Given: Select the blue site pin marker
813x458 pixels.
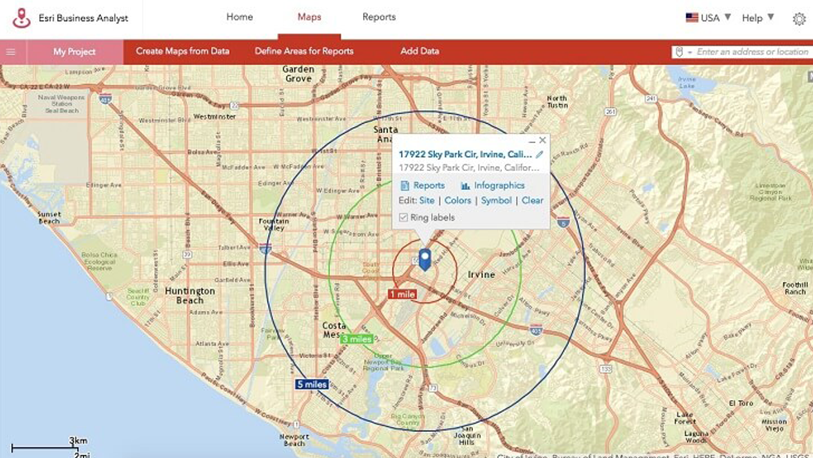Looking at the screenshot, I should pyautogui.click(x=425, y=259).
